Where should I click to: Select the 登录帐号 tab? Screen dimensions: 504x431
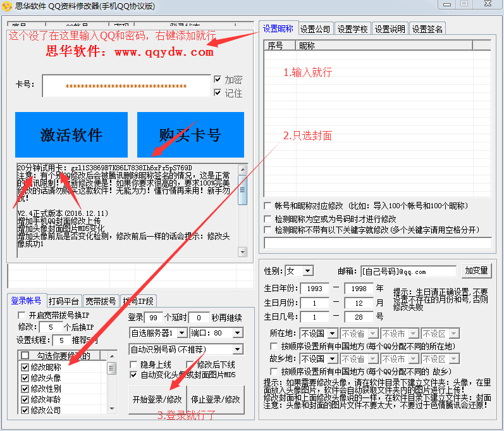click(x=27, y=301)
